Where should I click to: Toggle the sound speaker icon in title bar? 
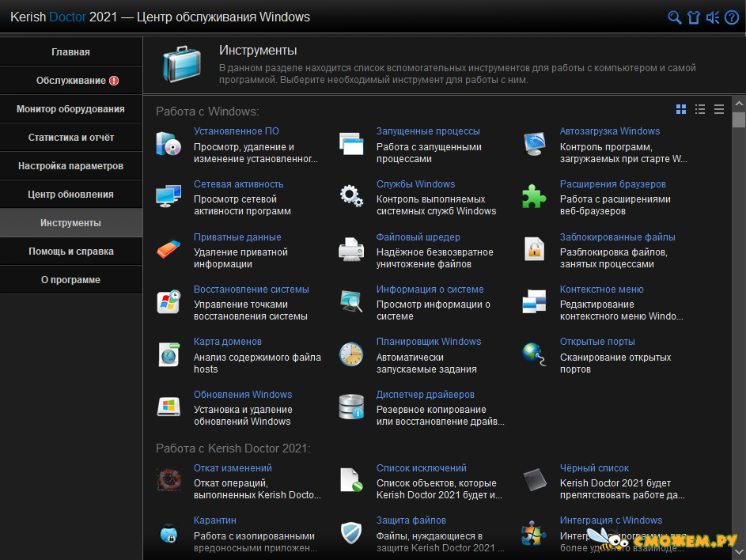pyautogui.click(x=713, y=17)
